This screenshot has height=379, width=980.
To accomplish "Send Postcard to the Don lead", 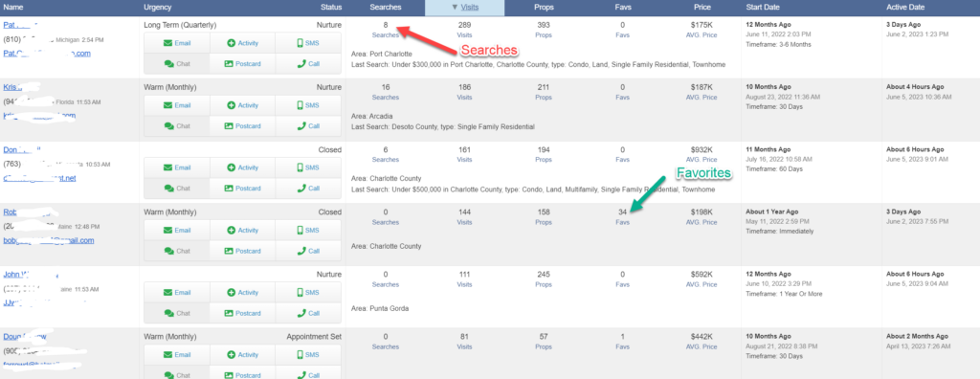I will coord(242,189).
